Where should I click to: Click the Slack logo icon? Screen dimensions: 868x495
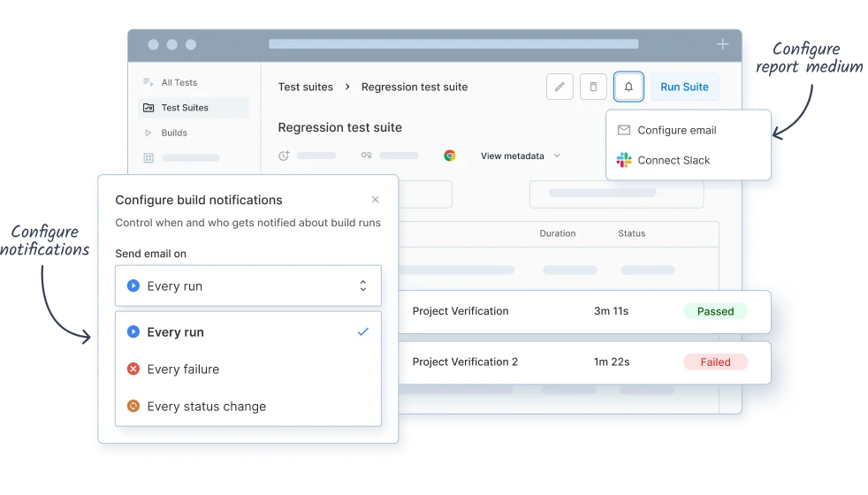click(x=624, y=160)
